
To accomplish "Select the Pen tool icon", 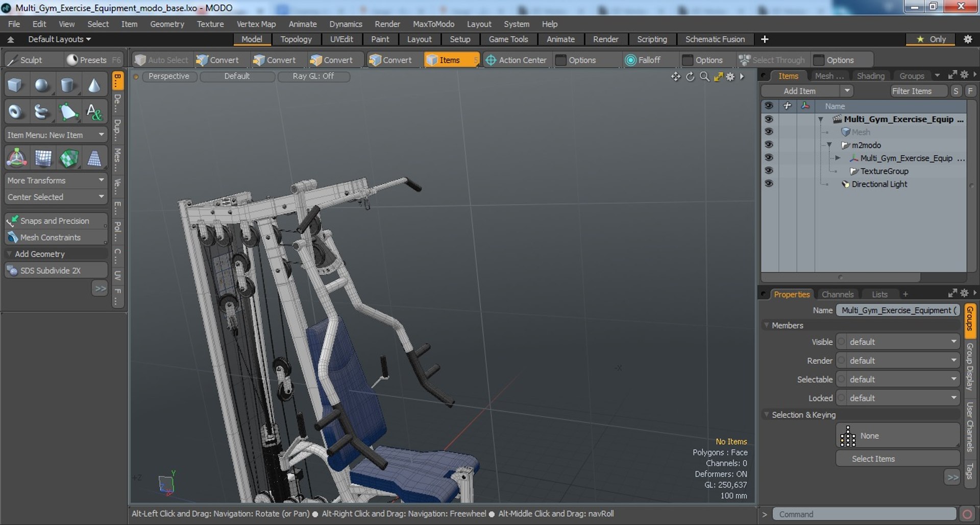I will coord(68,111).
